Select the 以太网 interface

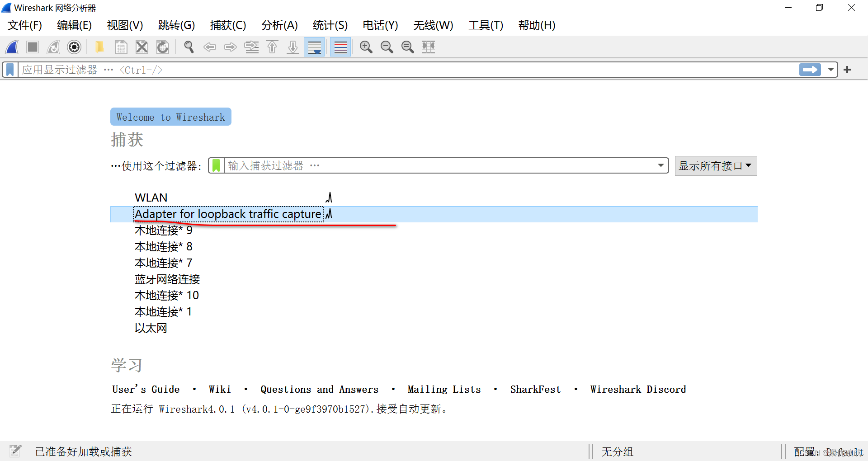tap(151, 328)
